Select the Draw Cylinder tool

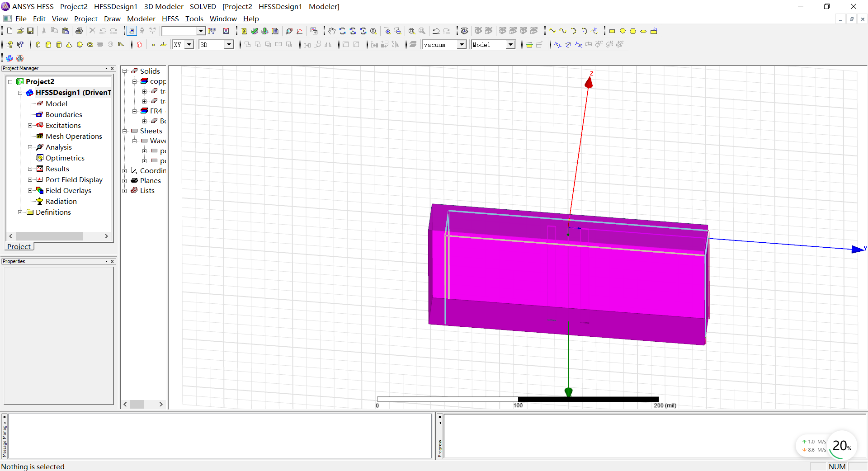pos(48,44)
